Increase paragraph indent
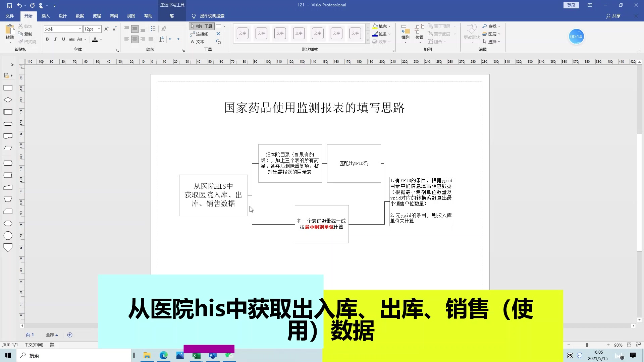This screenshot has width=644, height=362. 180,40
